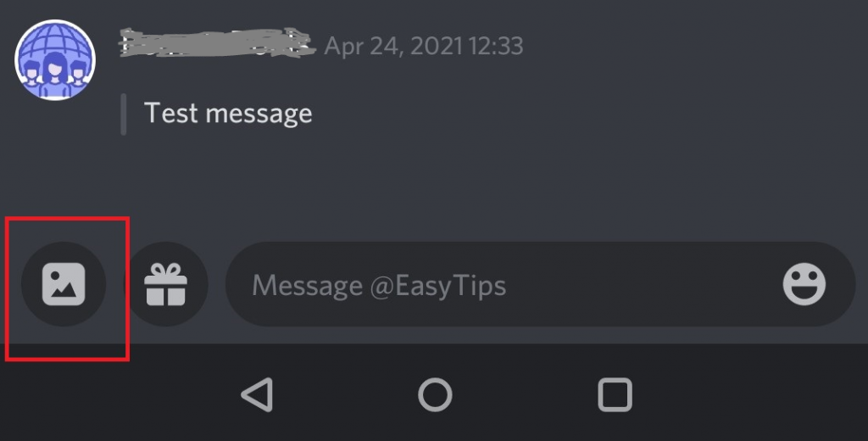
Task: Click the smiley face in message bar
Action: (804, 284)
